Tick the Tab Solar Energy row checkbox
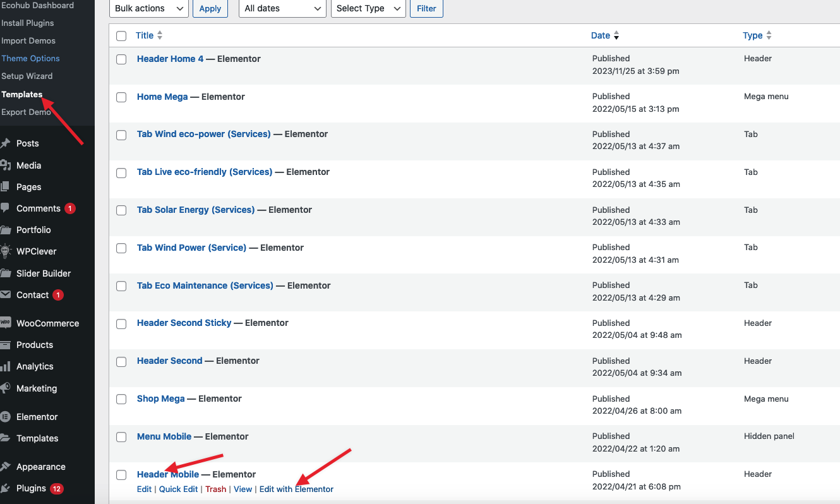 coord(121,210)
